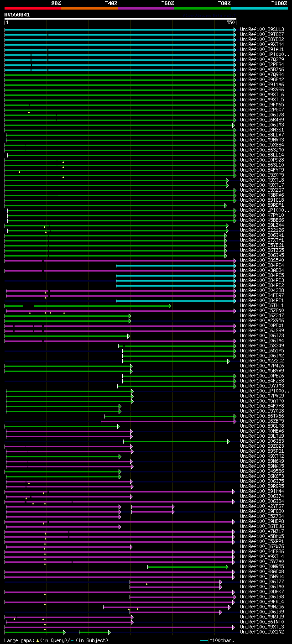Image resolution: width=292 pixels, height=644 pixels.
Task: Select the UniRef100_A7Q984 label
Action: [x=262, y=74]
